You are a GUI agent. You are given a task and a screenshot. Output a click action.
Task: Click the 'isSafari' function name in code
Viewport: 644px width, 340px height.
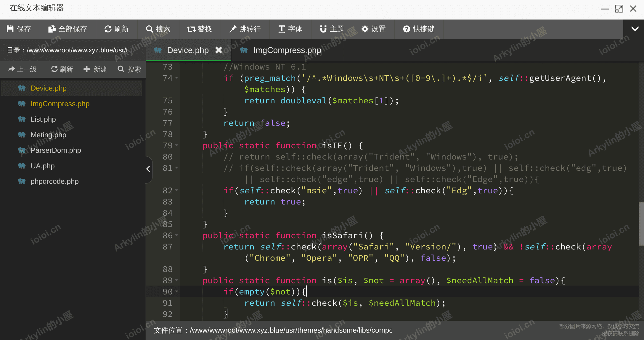(x=343, y=236)
